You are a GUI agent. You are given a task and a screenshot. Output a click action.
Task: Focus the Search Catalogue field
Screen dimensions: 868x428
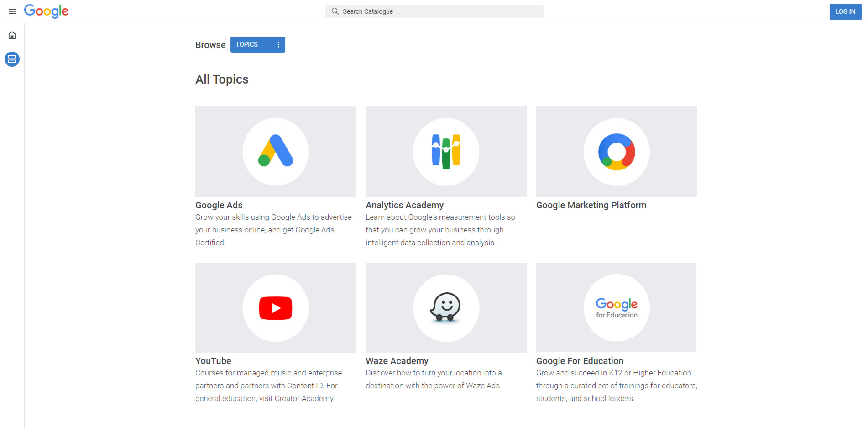434,11
